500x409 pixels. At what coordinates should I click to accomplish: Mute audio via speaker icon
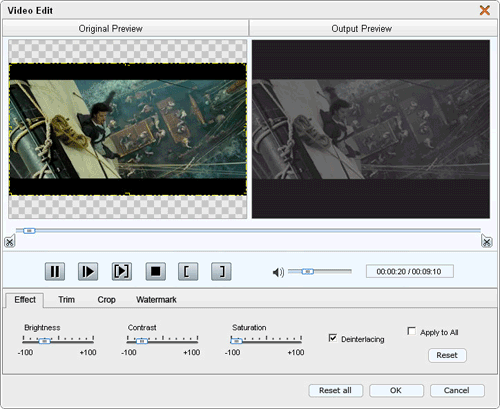click(278, 272)
